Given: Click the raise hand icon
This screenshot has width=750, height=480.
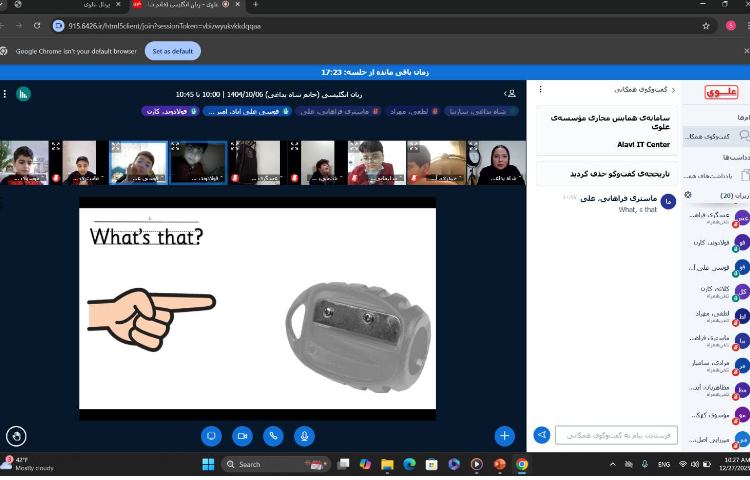Looking at the screenshot, I should click(16, 436).
